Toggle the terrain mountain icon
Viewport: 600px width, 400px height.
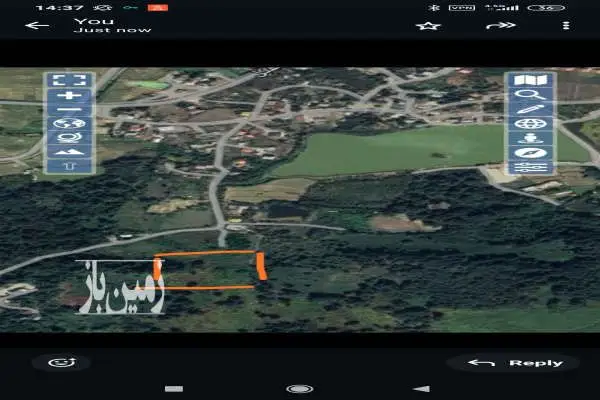[x=69, y=152]
